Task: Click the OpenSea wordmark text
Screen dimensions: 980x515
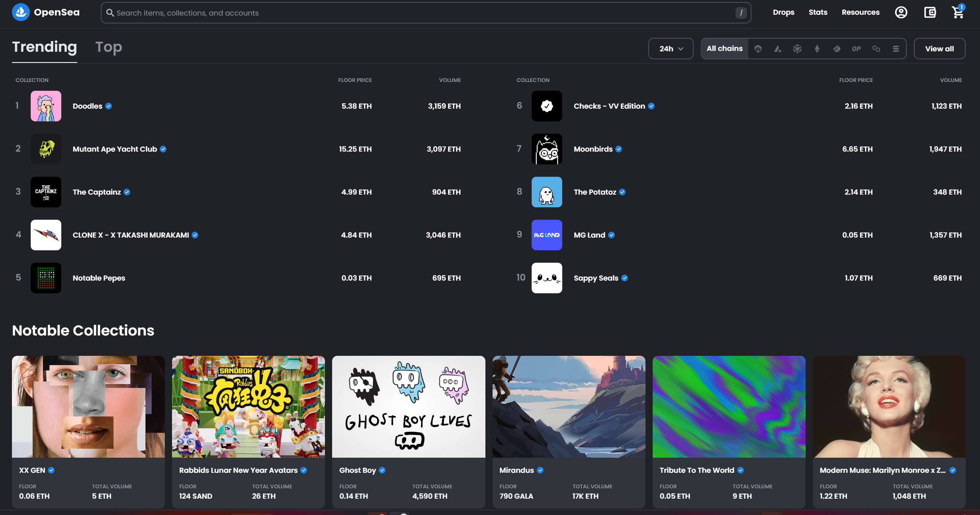Action: click(57, 12)
